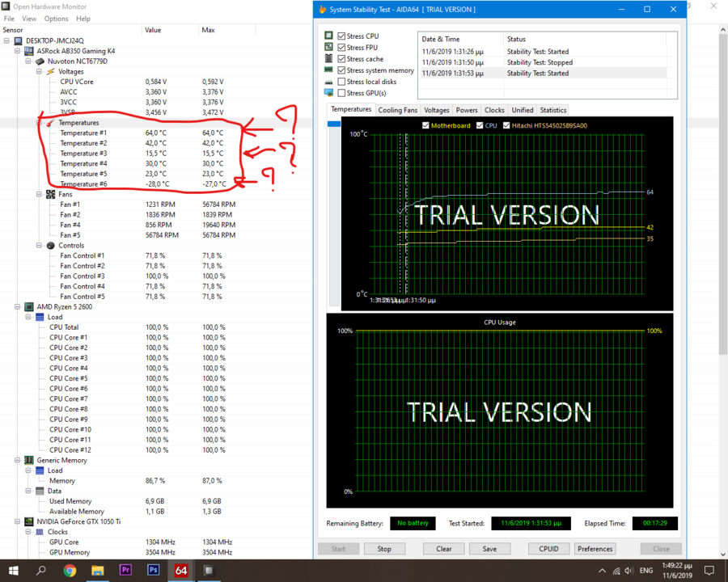The width and height of the screenshot is (728, 582).
Task: Click the DESKTOP-JMCJ24Q computer icon
Action: point(19,41)
